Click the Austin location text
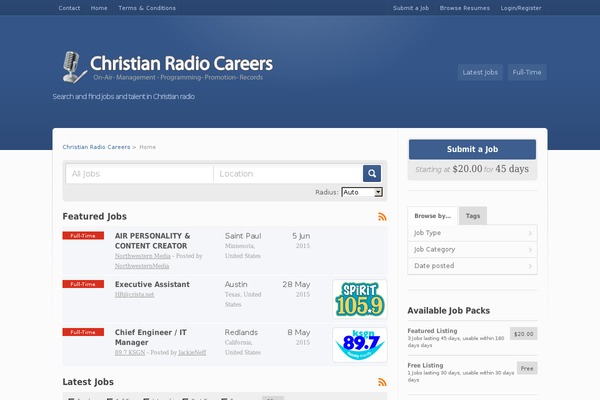 (236, 284)
